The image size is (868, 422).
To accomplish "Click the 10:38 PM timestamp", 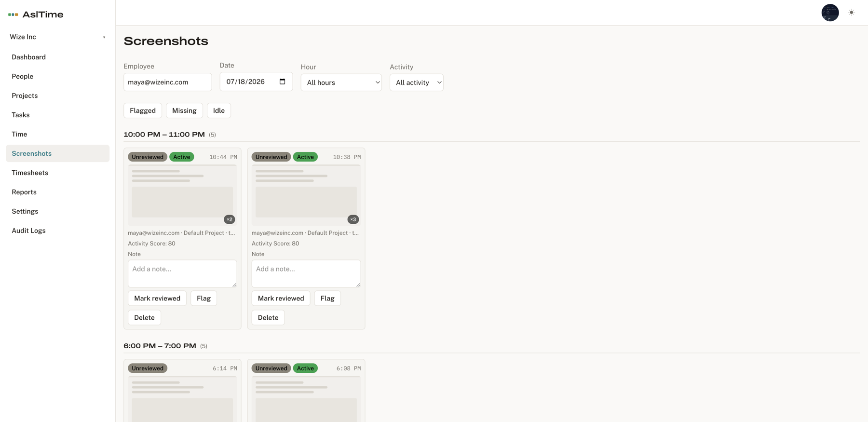I will point(347,157).
